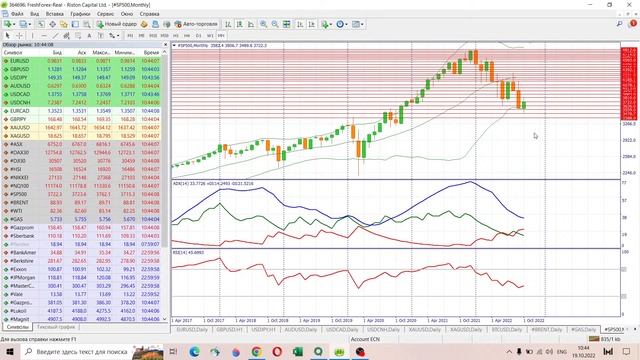This screenshot has width=640, height=360.
Task: Select the Text Label tool
Action: (x=100, y=36)
